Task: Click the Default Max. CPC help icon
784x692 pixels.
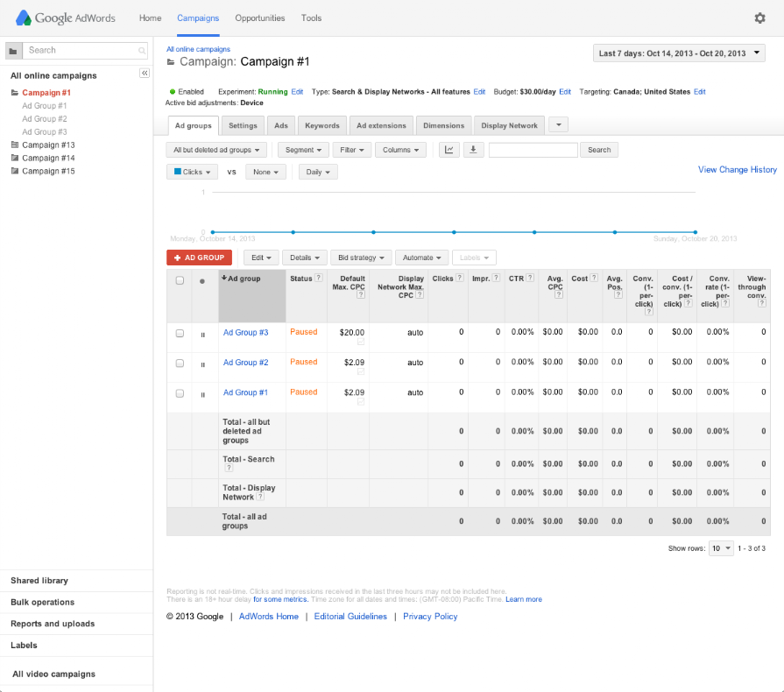Action: 361,294
